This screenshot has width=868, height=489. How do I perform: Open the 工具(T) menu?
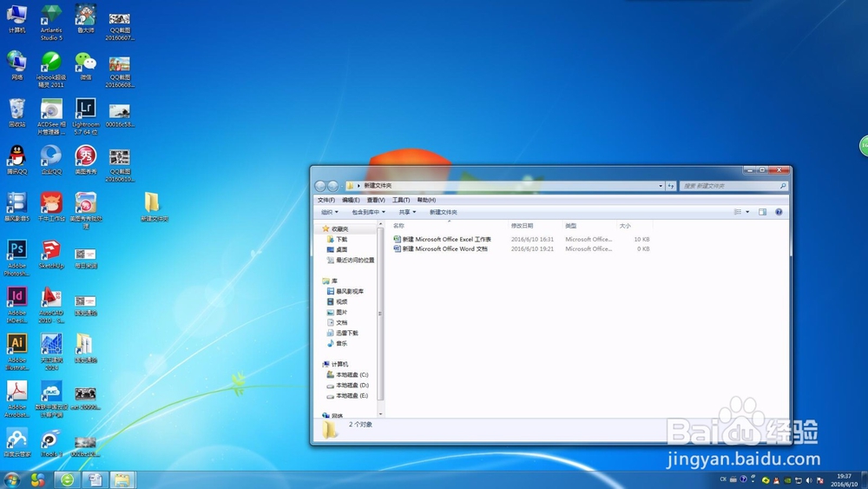tap(401, 200)
